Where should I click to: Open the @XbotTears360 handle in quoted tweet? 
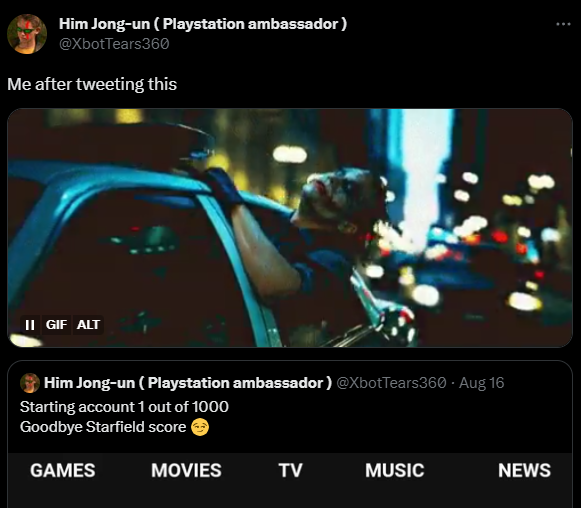click(391, 383)
